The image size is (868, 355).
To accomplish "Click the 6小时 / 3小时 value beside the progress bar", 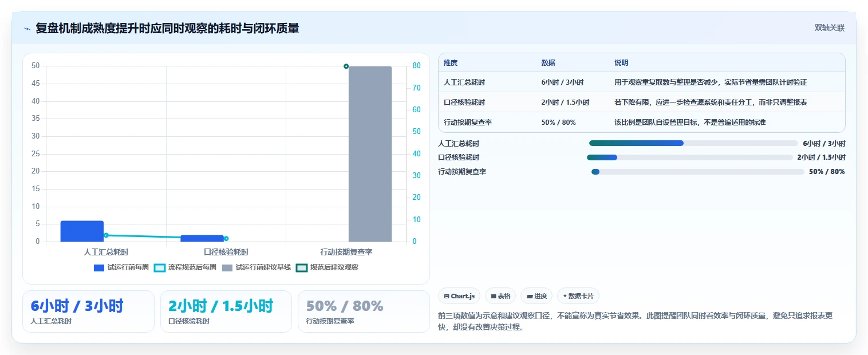I will (824, 143).
